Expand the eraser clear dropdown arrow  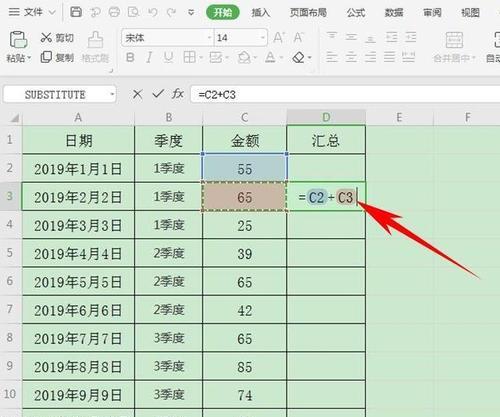tap(309, 58)
